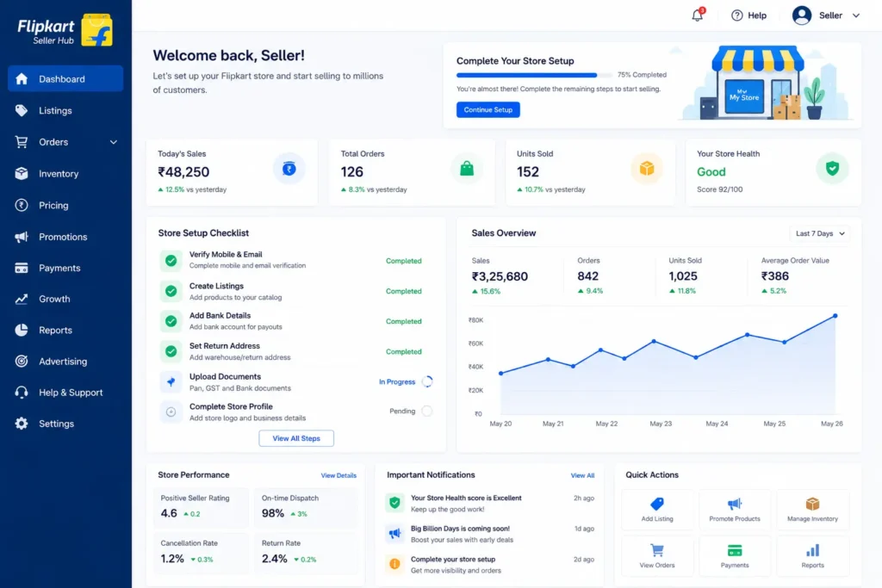Click the Flipkart Seller Hub logo

click(65, 31)
